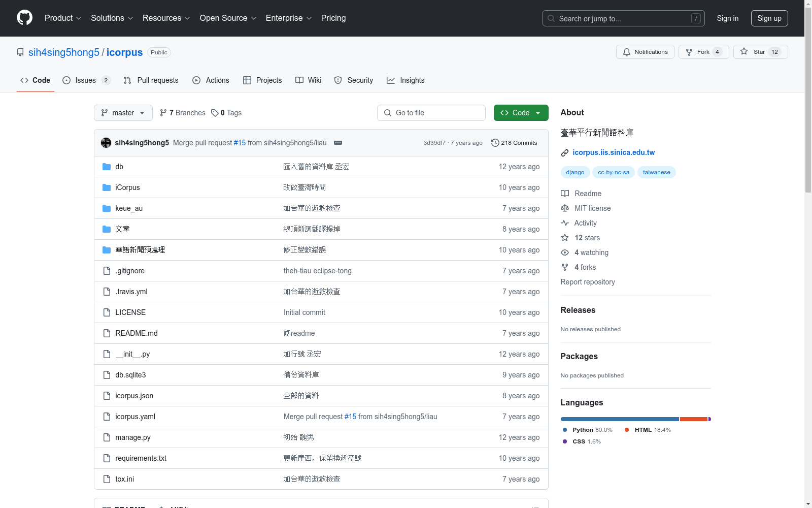
Task: Go to the Security tab
Action: (354, 80)
